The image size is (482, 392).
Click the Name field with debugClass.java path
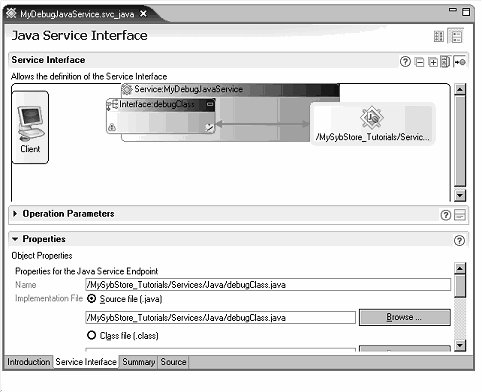pyautogui.click(x=268, y=285)
